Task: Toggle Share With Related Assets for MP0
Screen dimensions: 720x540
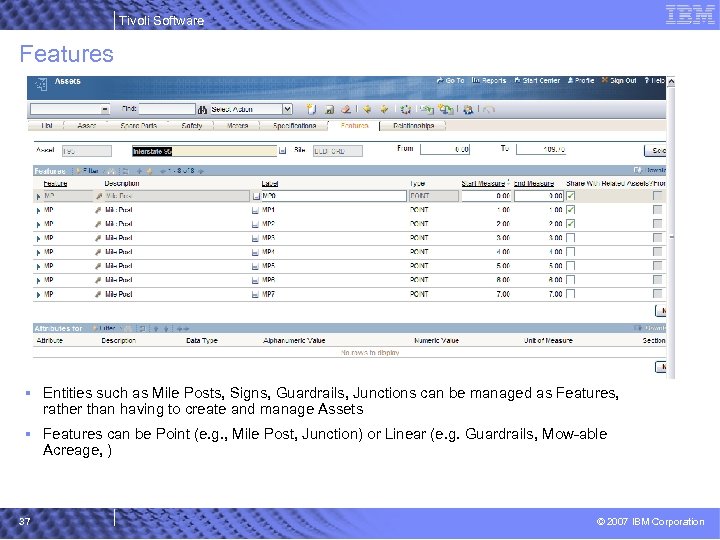Action: click(570, 196)
